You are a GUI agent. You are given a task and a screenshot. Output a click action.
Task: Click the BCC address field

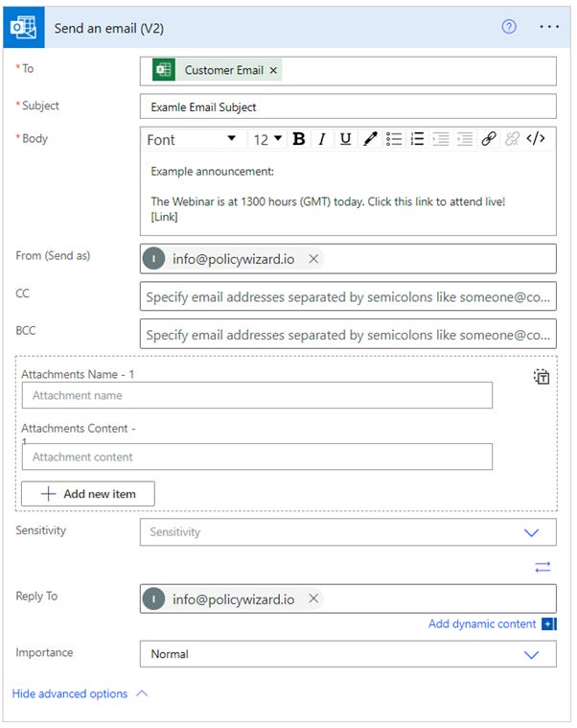(349, 335)
